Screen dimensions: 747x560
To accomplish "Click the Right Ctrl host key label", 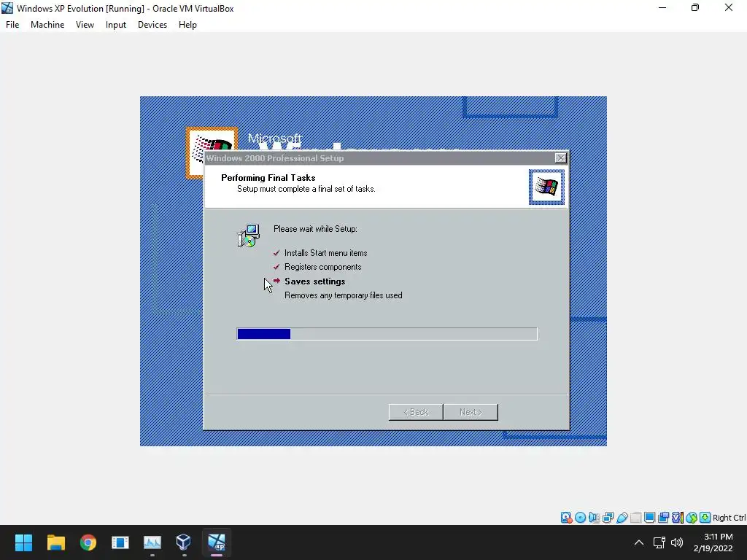I will 729,518.
